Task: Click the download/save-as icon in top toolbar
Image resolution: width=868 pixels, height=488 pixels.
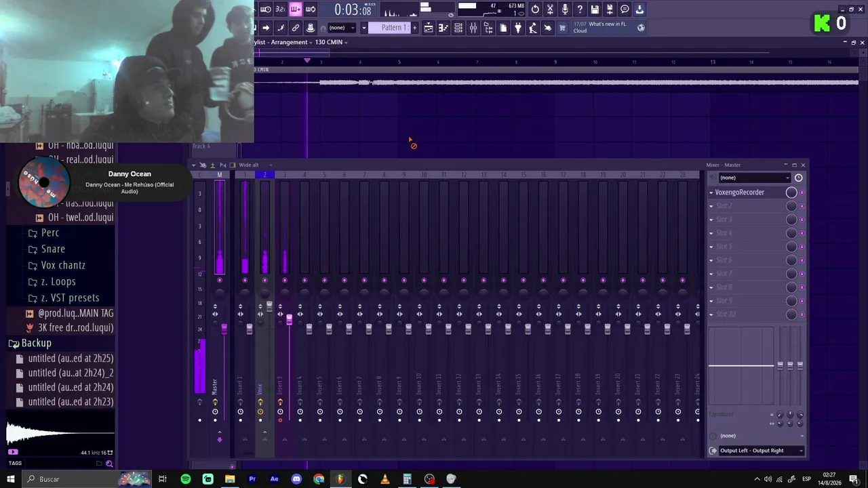Action: 639,9
